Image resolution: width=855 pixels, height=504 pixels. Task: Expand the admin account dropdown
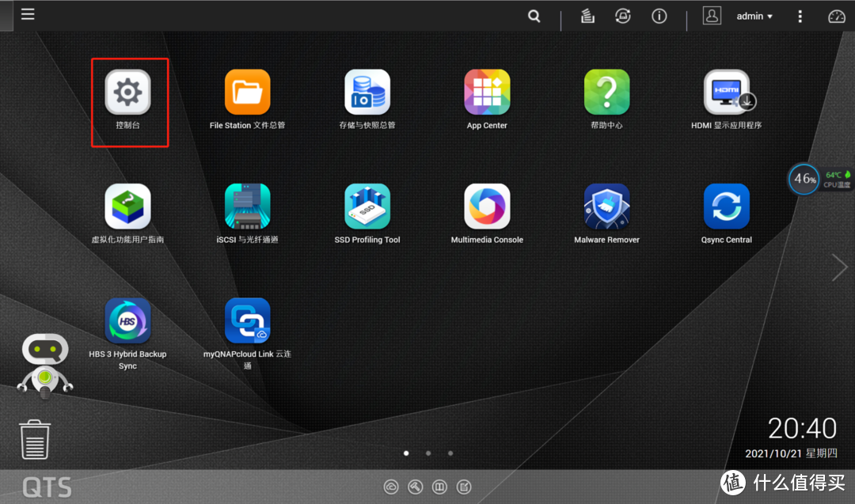754,17
